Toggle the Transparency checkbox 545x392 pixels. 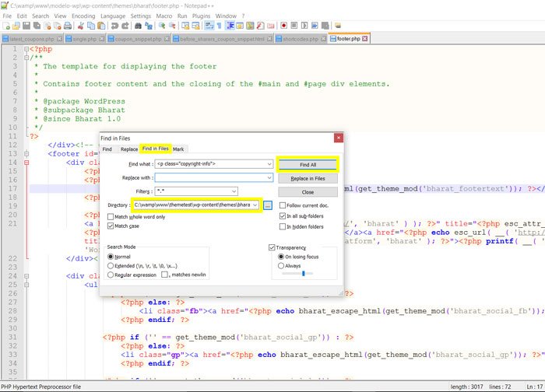click(x=272, y=247)
